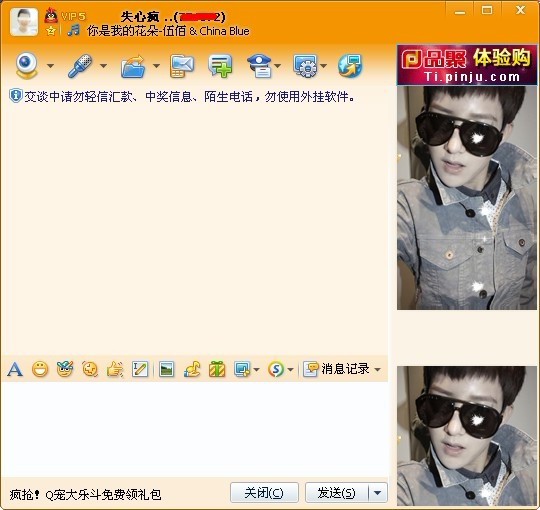Create a discussion group with plus chat icon
The image size is (540, 510).
click(220, 66)
